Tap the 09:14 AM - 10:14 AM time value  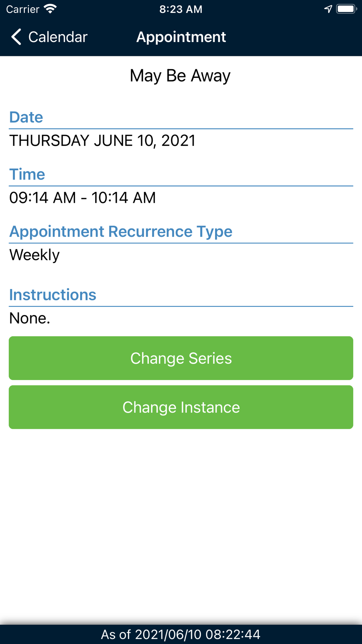tap(83, 198)
